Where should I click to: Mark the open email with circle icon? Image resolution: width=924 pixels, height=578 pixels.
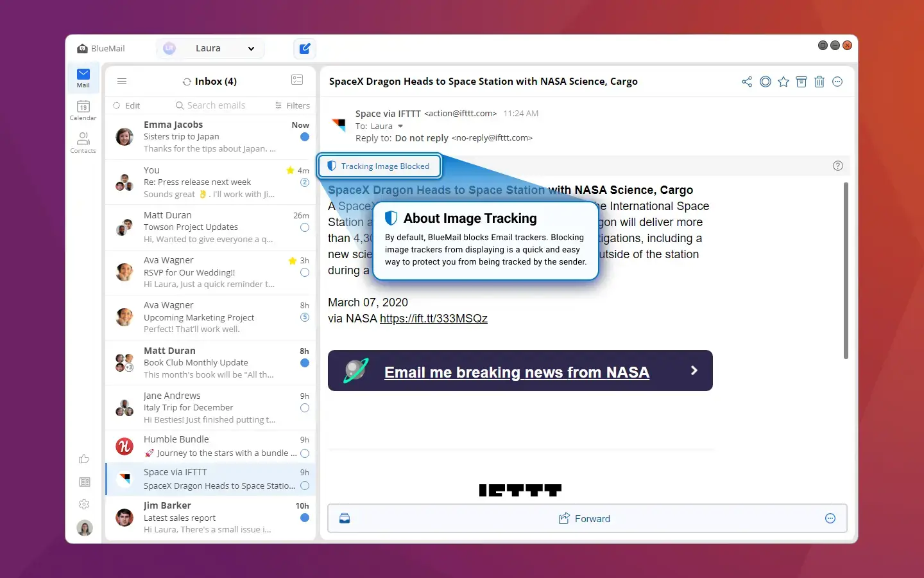(x=765, y=82)
